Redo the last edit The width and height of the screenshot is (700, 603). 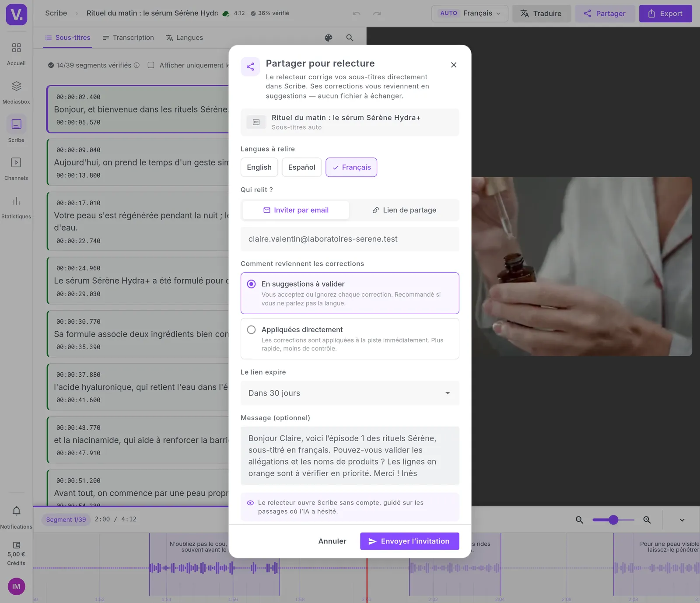click(x=377, y=13)
